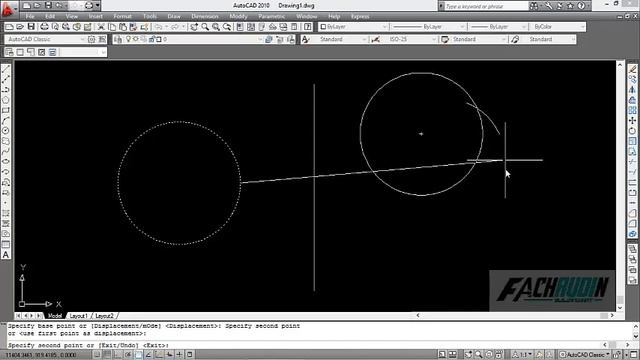640x360 pixels.
Task: Switch to Layout1 tab
Action: [x=78, y=316]
